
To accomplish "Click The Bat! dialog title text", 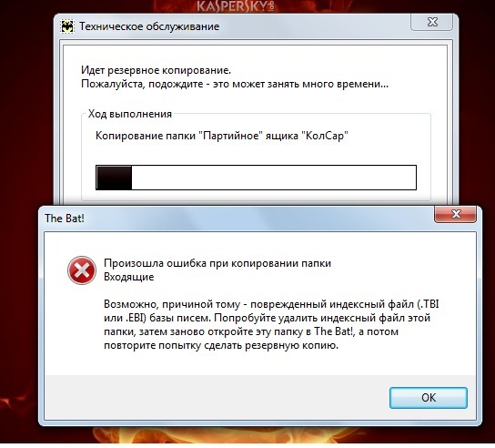I will pyautogui.click(x=65, y=219).
